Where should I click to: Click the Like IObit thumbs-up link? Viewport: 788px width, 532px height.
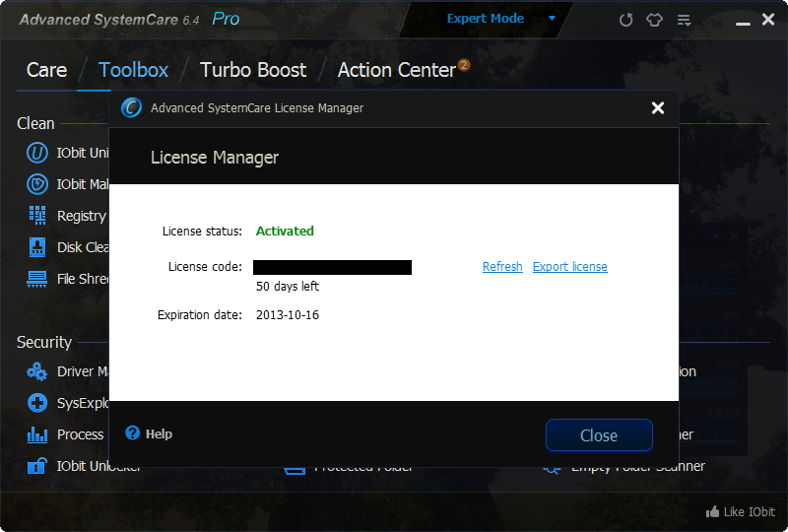pos(741,512)
